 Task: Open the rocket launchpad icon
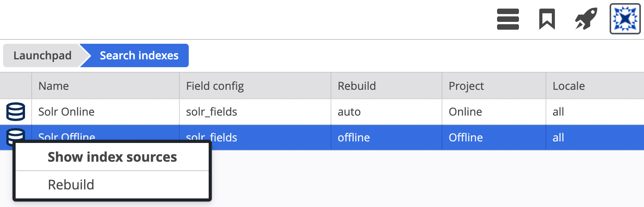(x=586, y=19)
